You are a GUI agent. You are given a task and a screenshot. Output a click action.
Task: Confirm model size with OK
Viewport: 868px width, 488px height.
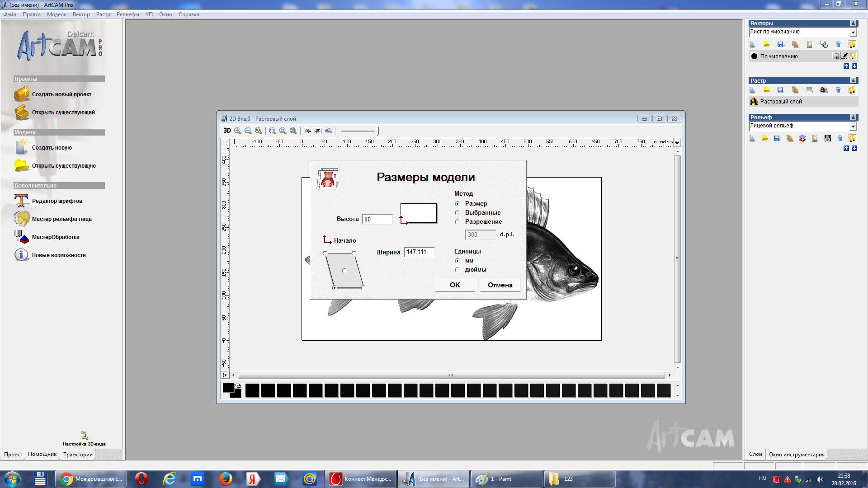click(x=455, y=285)
